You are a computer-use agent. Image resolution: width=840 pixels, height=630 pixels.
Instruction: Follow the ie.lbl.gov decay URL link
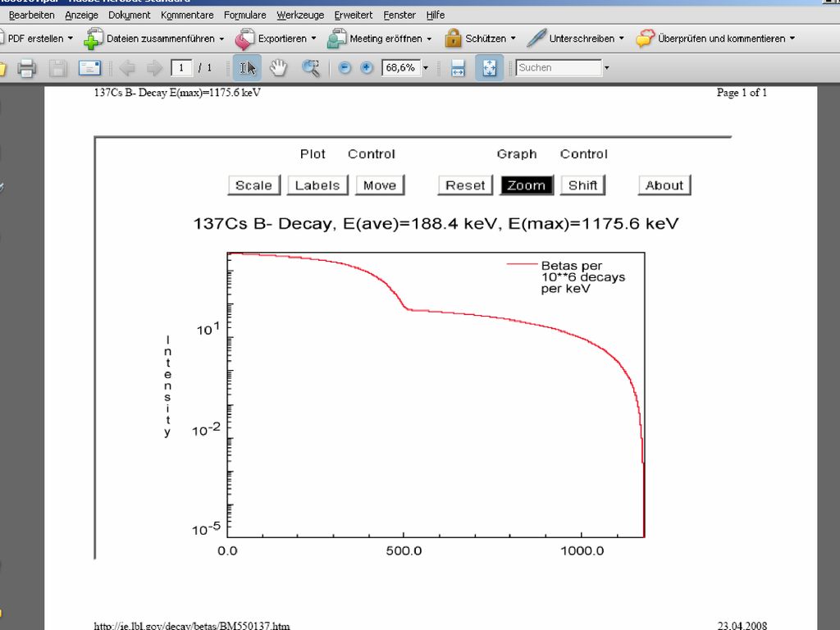coord(192,625)
